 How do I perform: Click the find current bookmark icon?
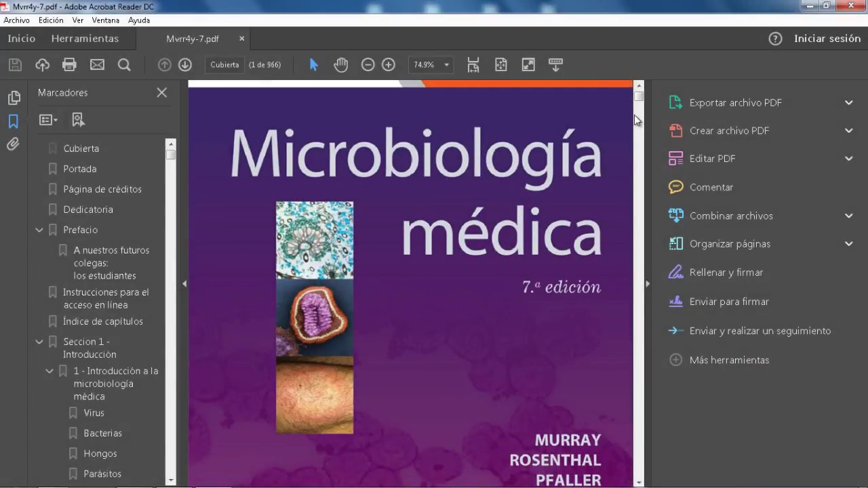pyautogui.click(x=78, y=120)
